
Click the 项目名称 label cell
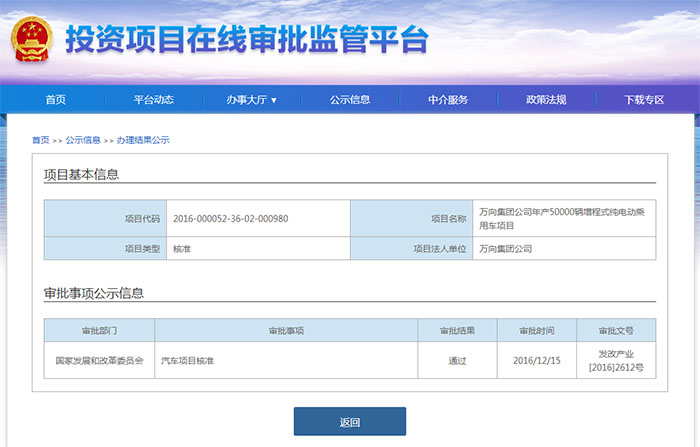click(412, 218)
